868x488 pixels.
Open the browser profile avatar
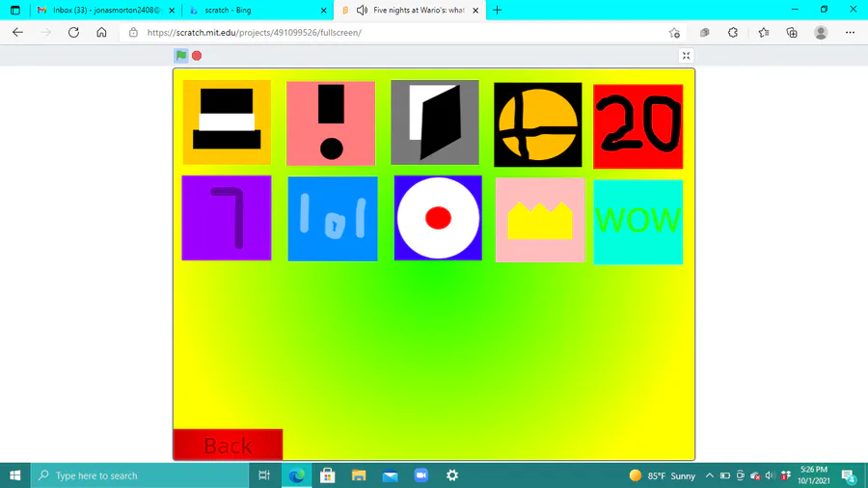click(x=821, y=33)
